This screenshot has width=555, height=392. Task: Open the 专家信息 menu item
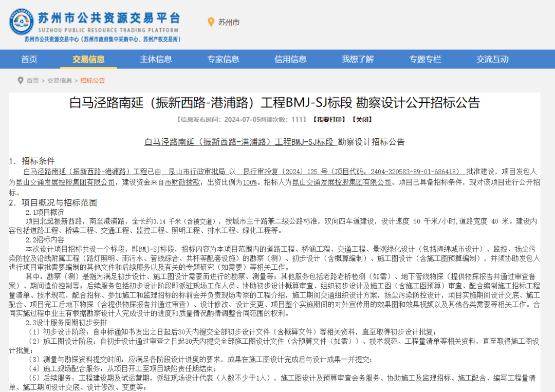[223, 59]
